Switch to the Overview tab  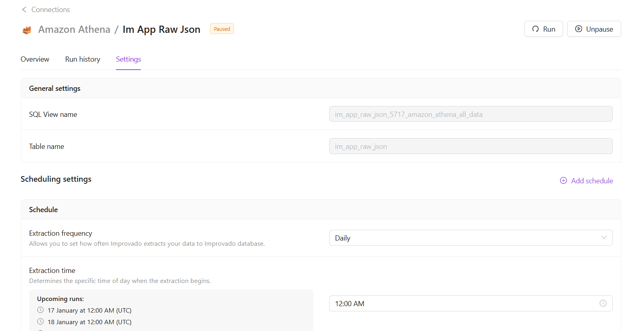pos(35,59)
